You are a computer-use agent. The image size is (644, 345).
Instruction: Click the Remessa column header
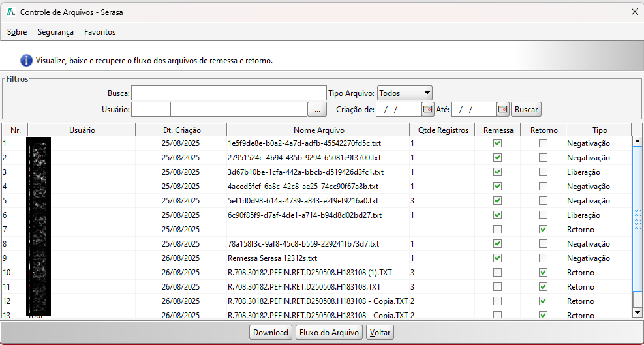point(498,130)
